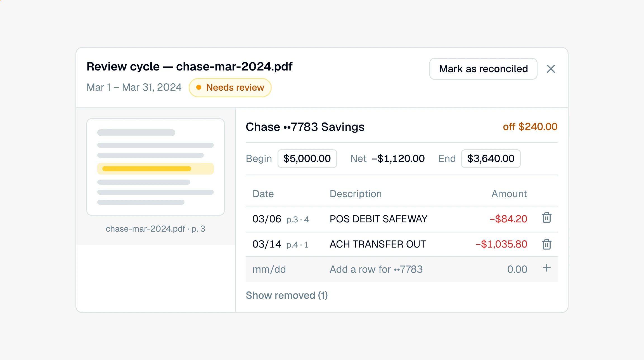
Task: Open source reference p.4 · 1
Action: 297,244
